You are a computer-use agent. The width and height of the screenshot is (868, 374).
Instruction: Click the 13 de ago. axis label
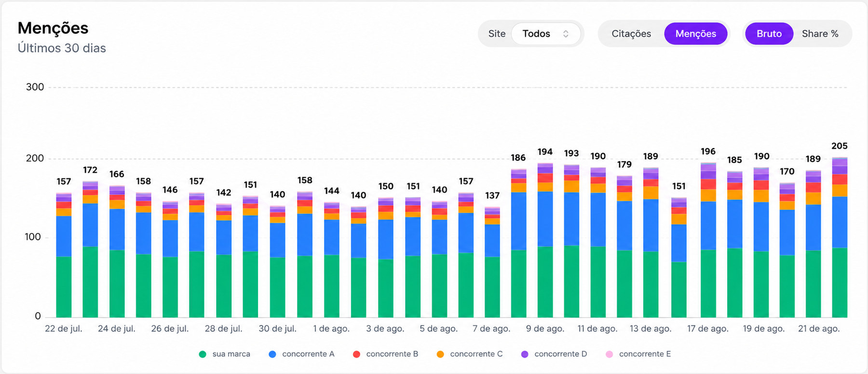click(x=651, y=329)
